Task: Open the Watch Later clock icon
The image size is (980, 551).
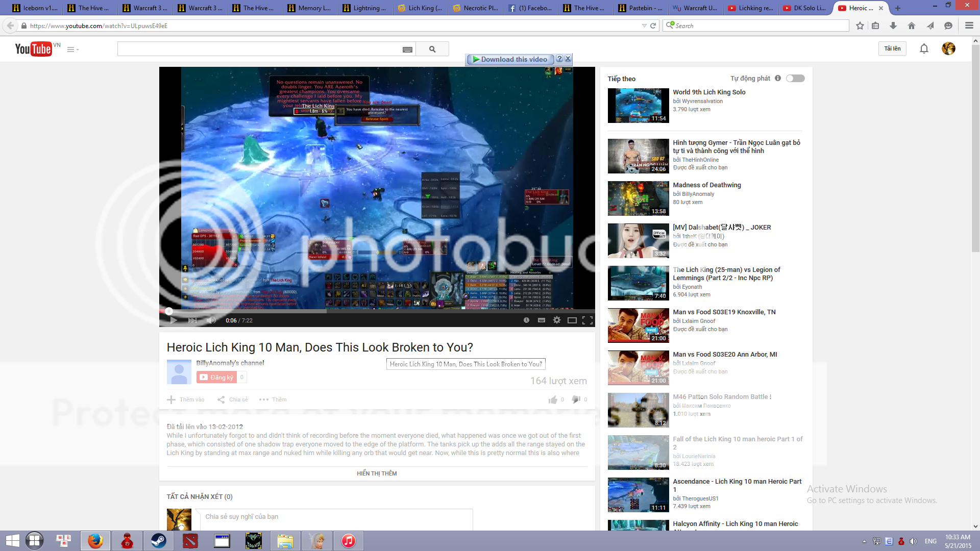Action: point(526,320)
